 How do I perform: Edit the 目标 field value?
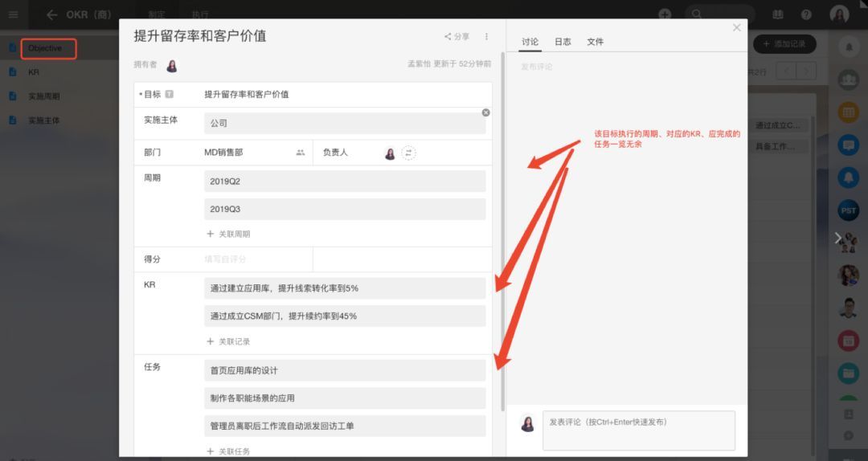click(247, 95)
